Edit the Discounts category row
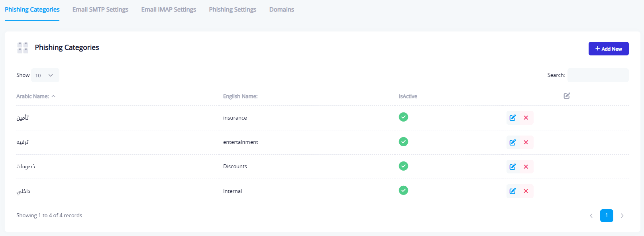Image resolution: width=644 pixels, height=236 pixels. 512,167
